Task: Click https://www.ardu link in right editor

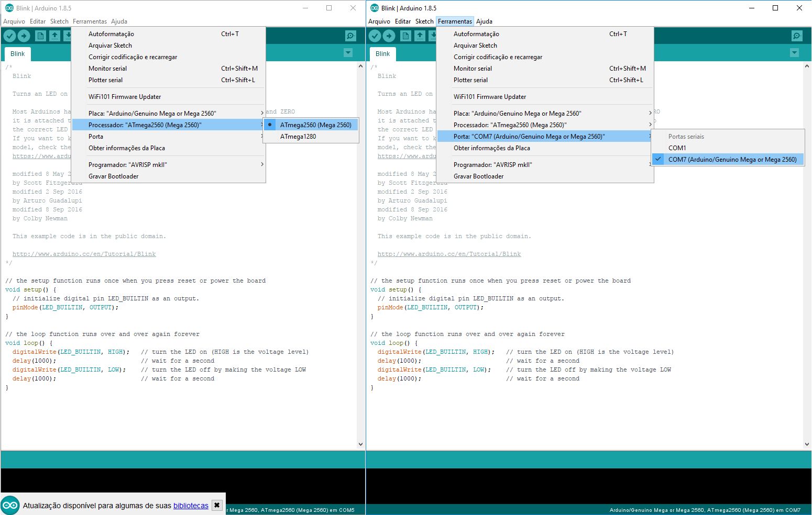Action: (x=407, y=156)
